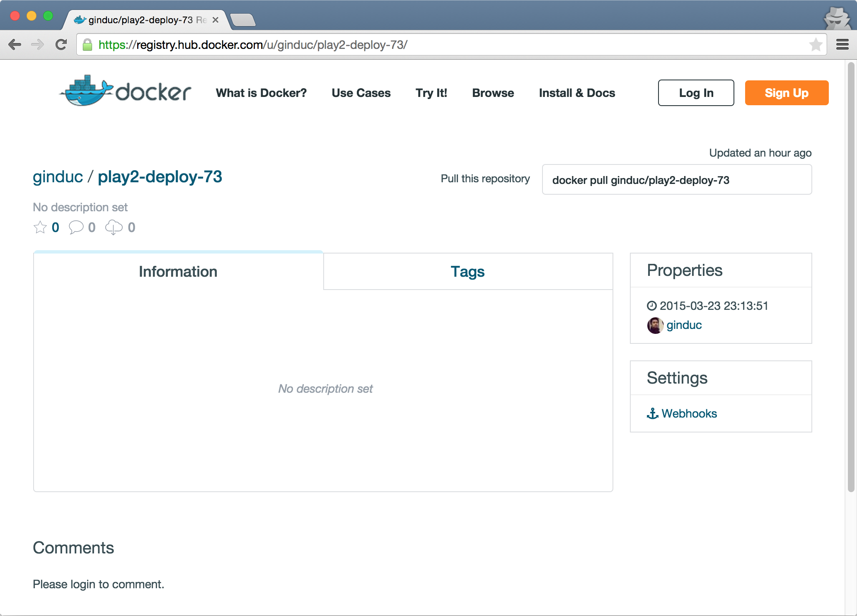Image resolution: width=857 pixels, height=616 pixels.
Task: Click the clock icon beside the timestamp
Action: click(x=651, y=306)
